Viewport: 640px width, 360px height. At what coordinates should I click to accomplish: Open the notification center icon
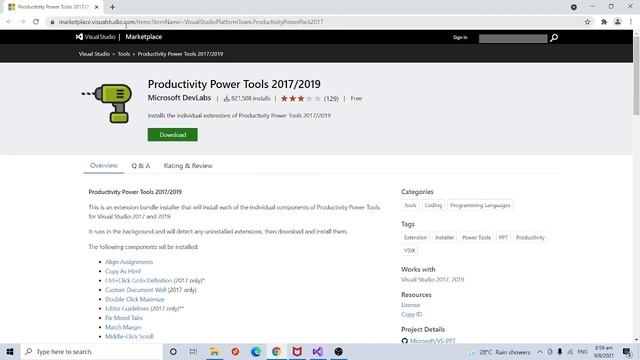coord(627,351)
